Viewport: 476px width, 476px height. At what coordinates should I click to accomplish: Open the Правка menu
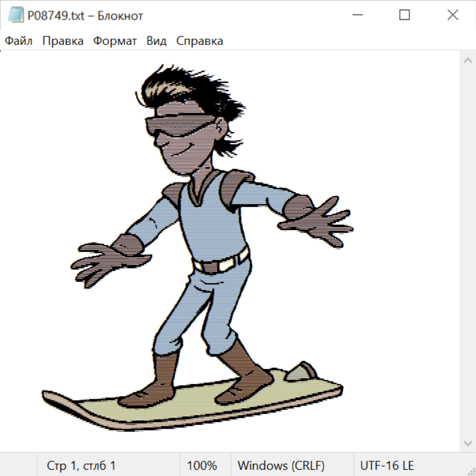[63, 41]
